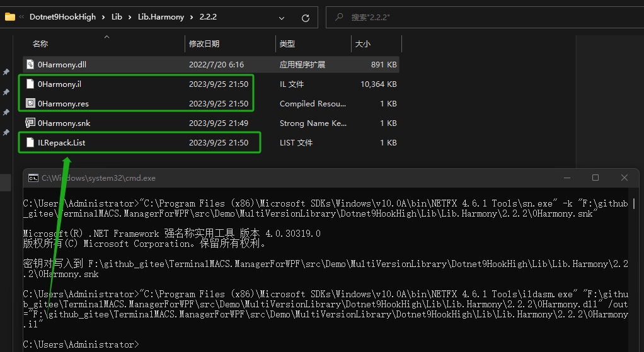Click the third pinned item pin icon in the sidebar
644x352 pixels.
pos(6,112)
